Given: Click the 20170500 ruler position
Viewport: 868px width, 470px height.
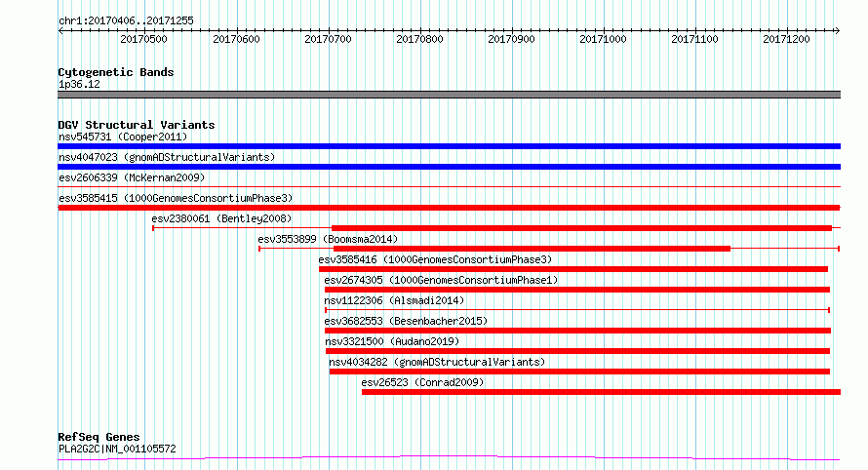Looking at the screenshot, I should [x=143, y=39].
